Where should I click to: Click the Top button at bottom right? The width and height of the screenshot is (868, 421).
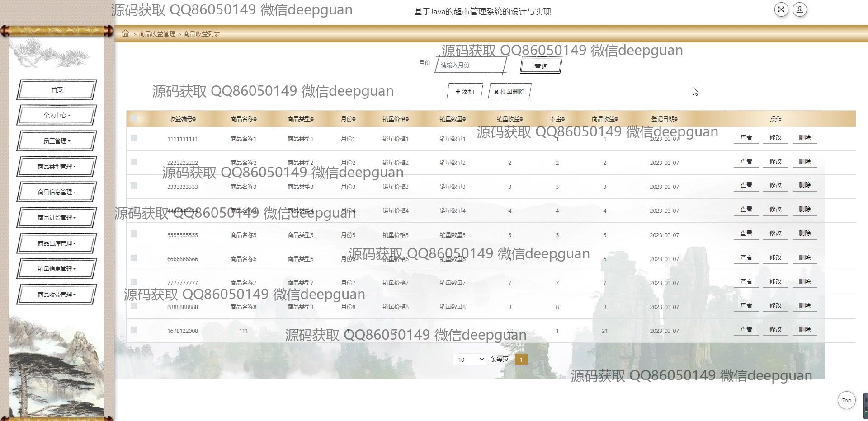pyautogui.click(x=846, y=400)
